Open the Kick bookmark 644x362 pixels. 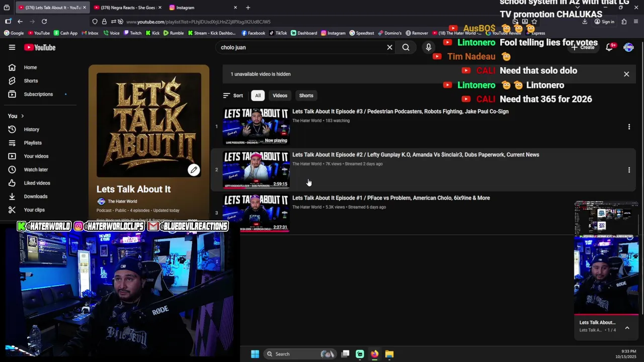(152, 33)
